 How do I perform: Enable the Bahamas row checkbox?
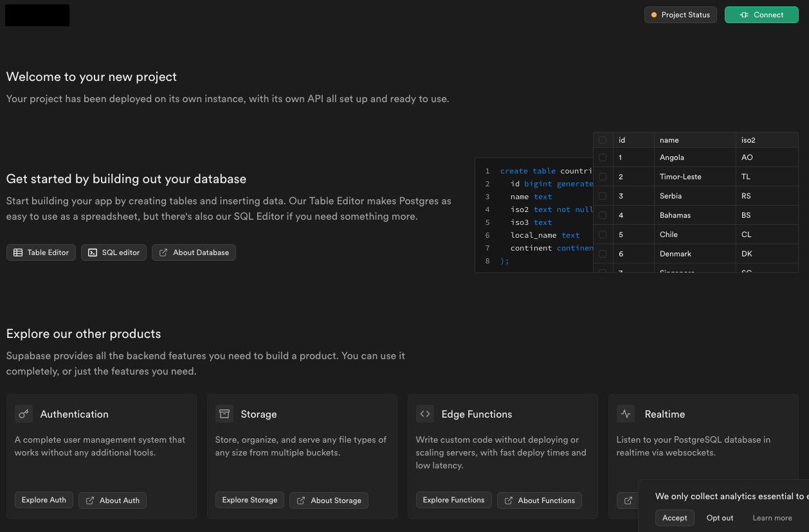click(603, 215)
